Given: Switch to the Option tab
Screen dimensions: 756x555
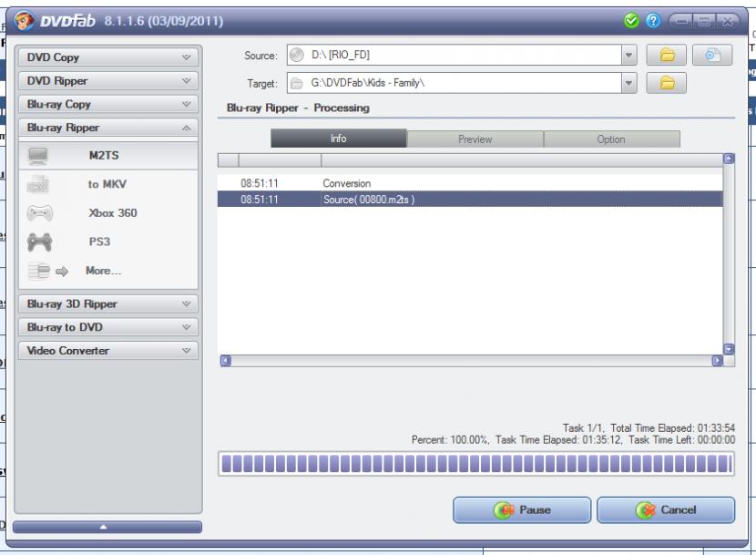Looking at the screenshot, I should click(611, 139).
